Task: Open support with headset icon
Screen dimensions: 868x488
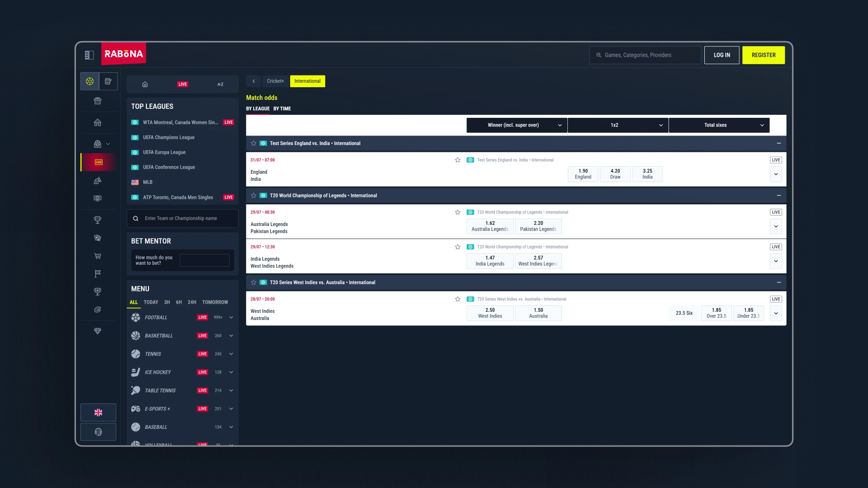Action: pos(98,432)
